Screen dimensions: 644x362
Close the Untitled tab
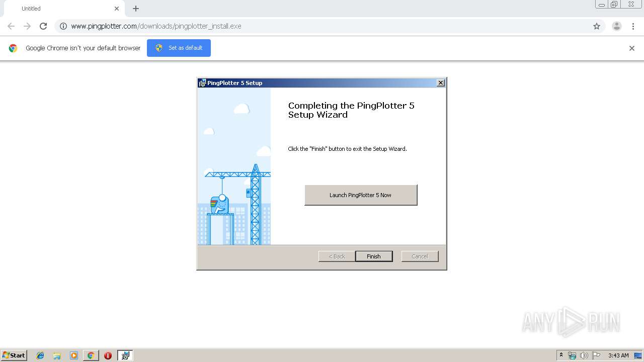(117, 9)
